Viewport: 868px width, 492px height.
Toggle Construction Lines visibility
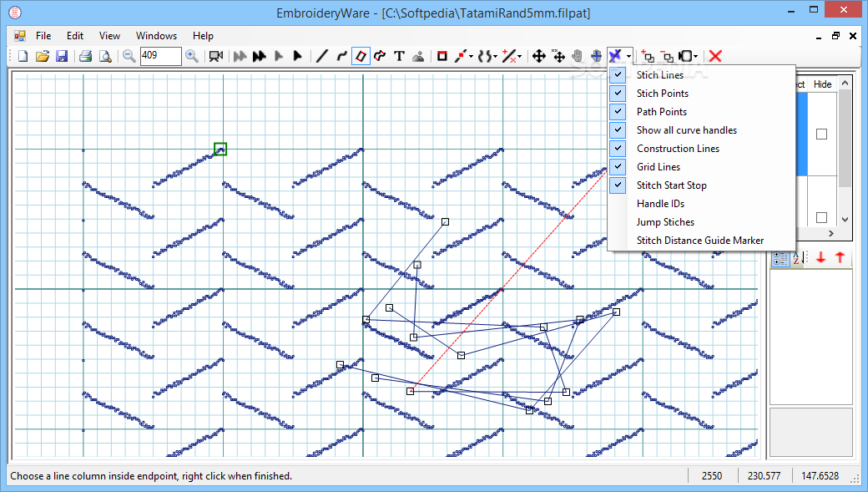[701, 149]
